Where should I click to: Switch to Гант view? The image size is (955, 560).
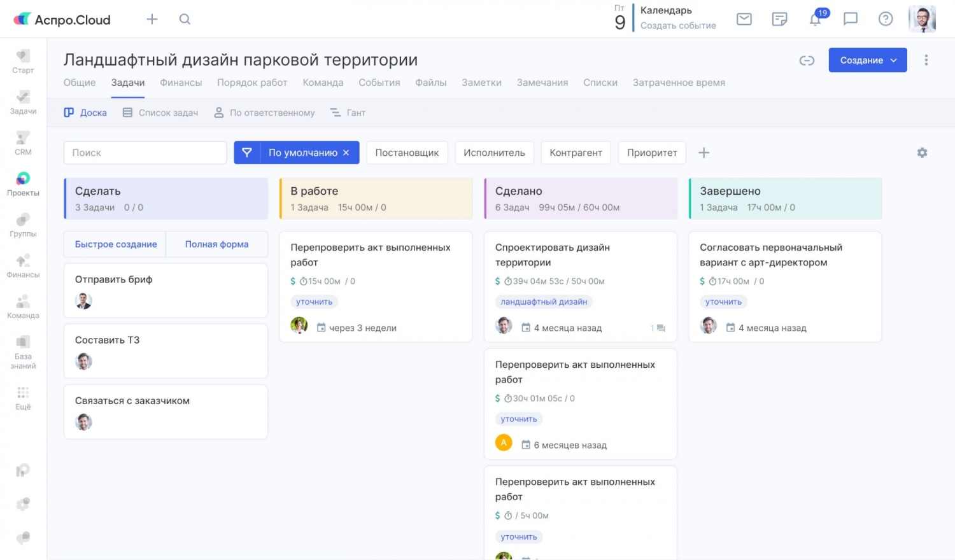coord(348,113)
